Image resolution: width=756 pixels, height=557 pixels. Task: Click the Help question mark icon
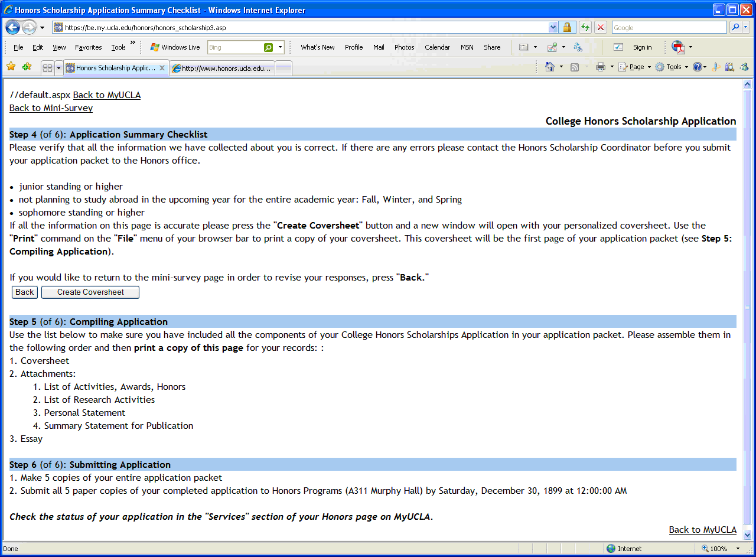click(x=698, y=67)
